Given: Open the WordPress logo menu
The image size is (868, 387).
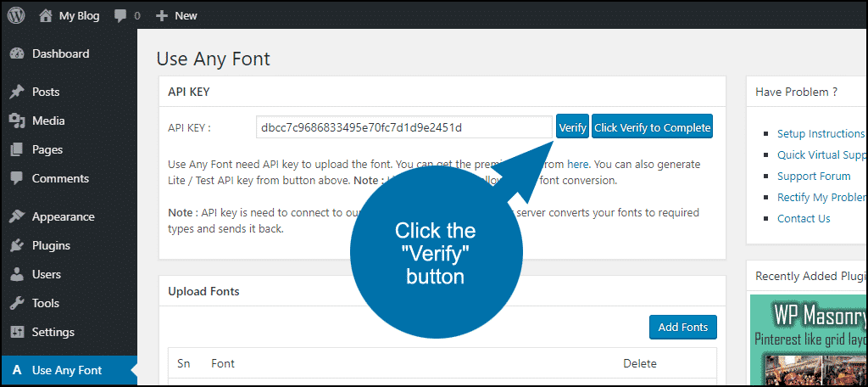Looking at the screenshot, I should coord(16,15).
